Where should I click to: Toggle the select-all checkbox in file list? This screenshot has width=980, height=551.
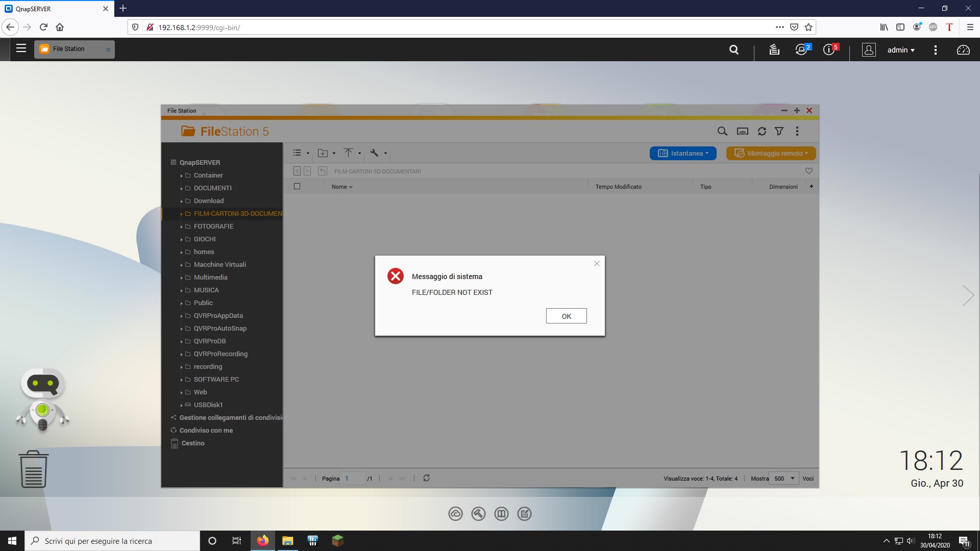pos(297,187)
